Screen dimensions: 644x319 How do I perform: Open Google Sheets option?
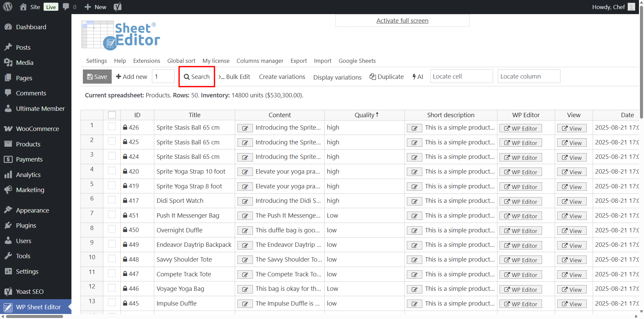pos(357,61)
